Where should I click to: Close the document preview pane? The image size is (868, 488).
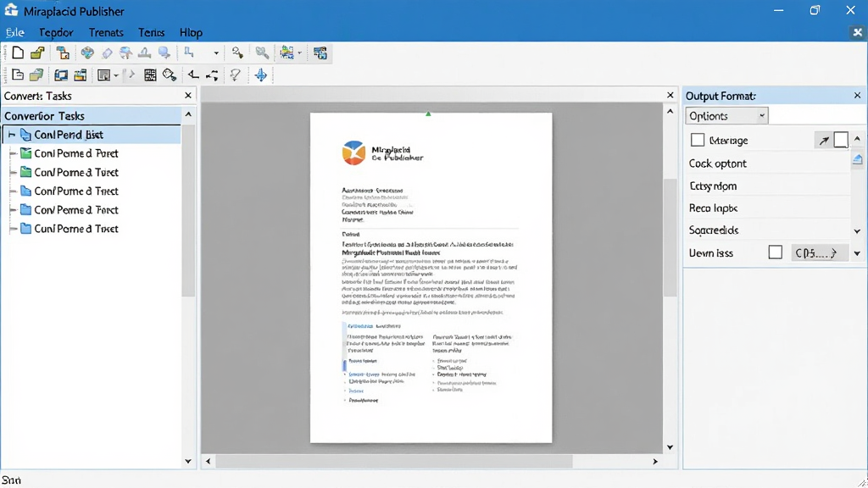click(x=670, y=95)
